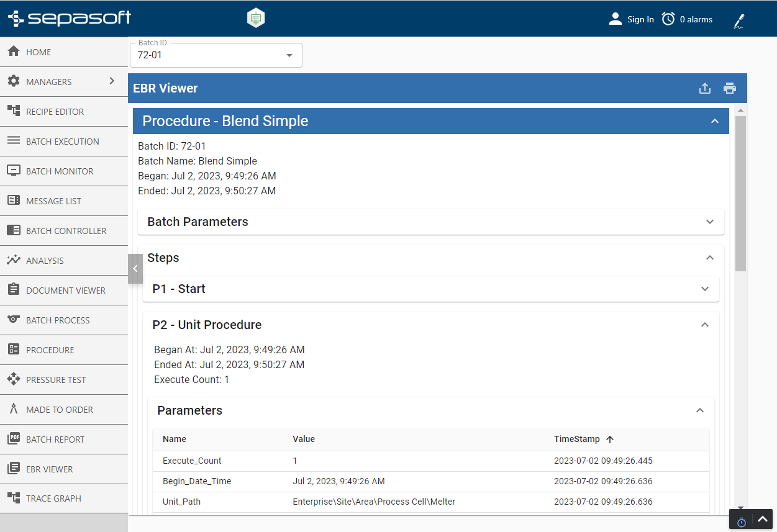Image resolution: width=777 pixels, height=532 pixels.
Task: Expand the Batch Parameters section
Action: [710, 222]
